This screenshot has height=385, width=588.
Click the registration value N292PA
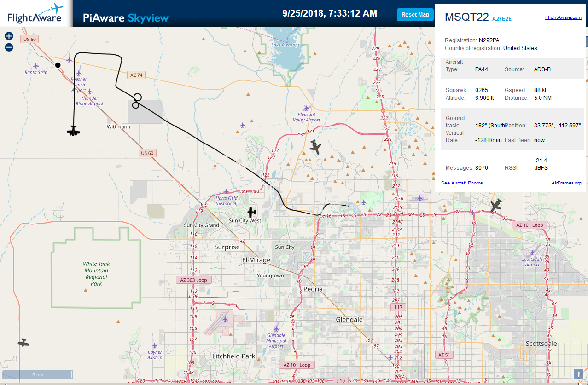tap(489, 40)
